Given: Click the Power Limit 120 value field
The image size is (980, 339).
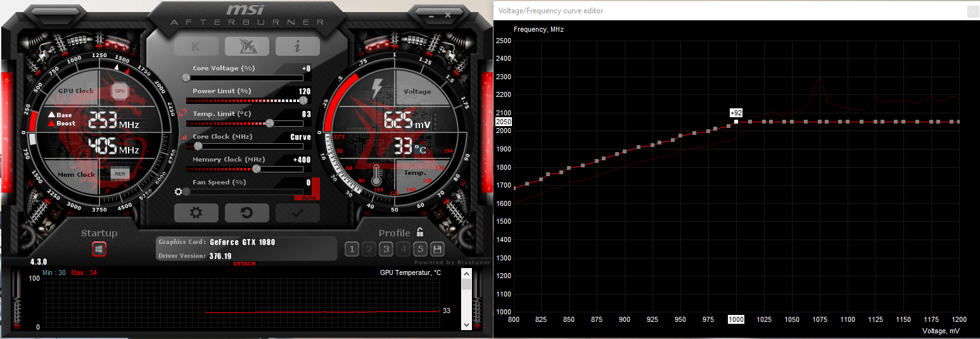Looking at the screenshot, I should click(x=305, y=91).
